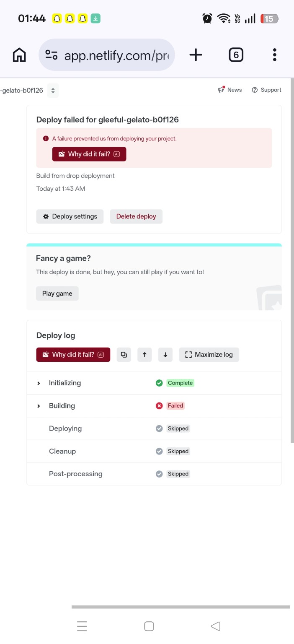
Task: Click Maximize log button
Action: [209, 355]
